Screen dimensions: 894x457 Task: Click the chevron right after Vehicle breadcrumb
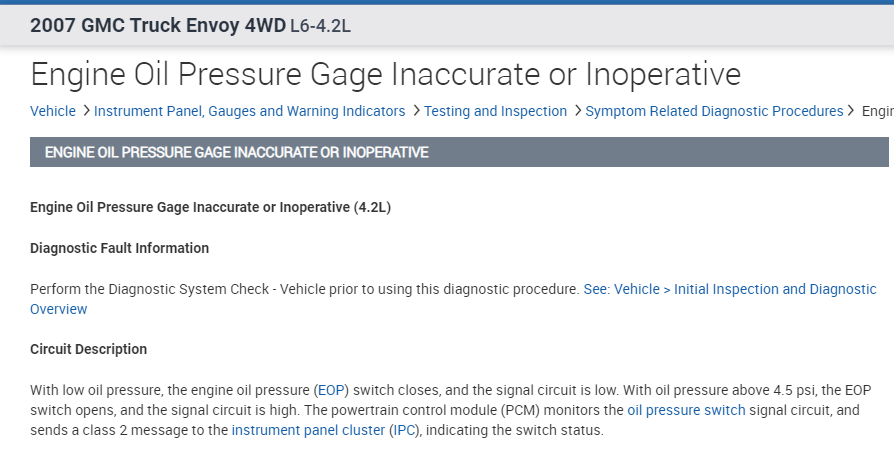click(x=86, y=111)
